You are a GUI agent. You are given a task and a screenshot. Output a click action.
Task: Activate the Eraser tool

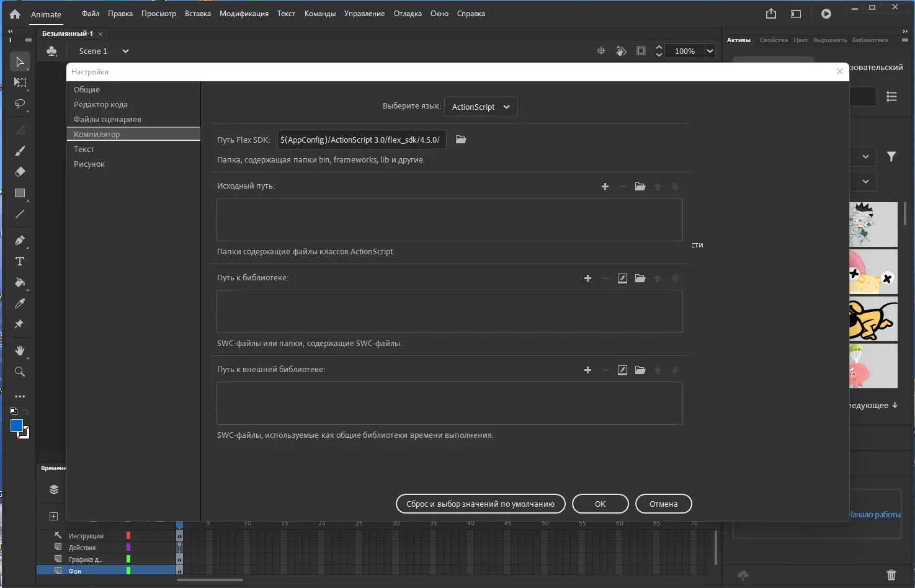point(20,172)
